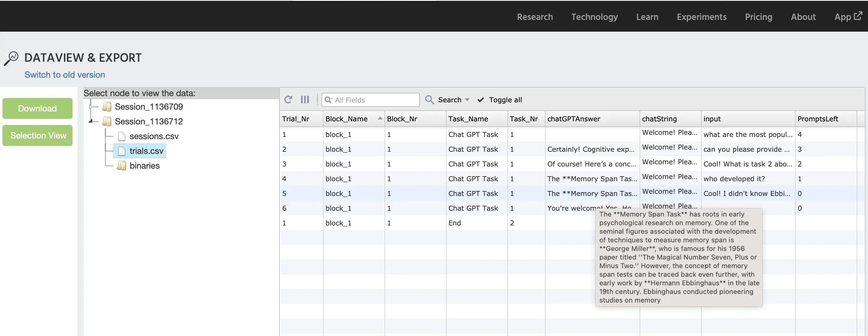
Task: Sort by Task_Nr column header
Action: tap(526, 119)
